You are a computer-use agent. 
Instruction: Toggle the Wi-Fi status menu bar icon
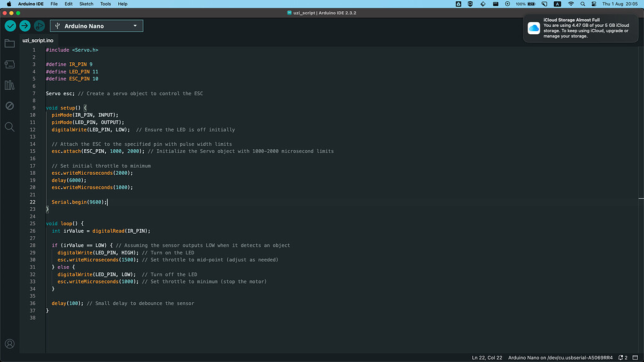tap(571, 3)
